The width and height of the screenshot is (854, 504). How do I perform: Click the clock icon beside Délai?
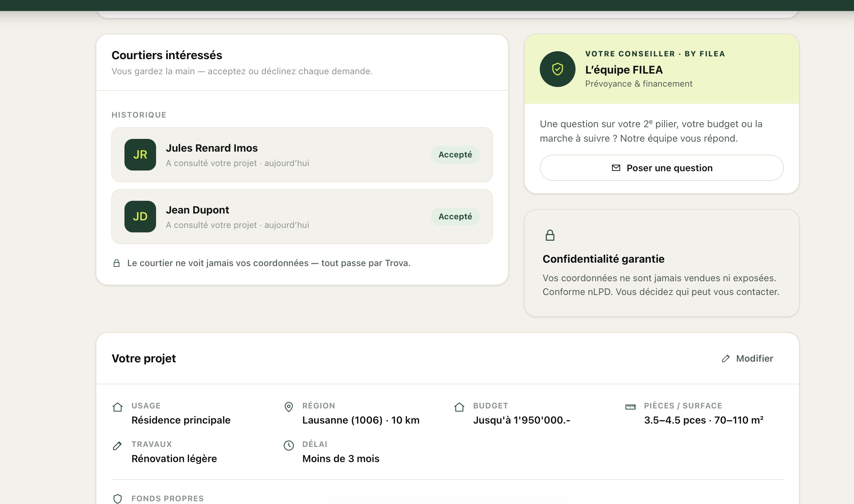click(289, 446)
